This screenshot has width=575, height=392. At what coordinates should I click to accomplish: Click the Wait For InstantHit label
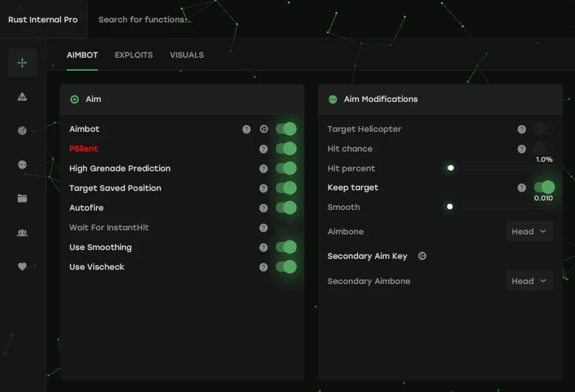coord(109,228)
